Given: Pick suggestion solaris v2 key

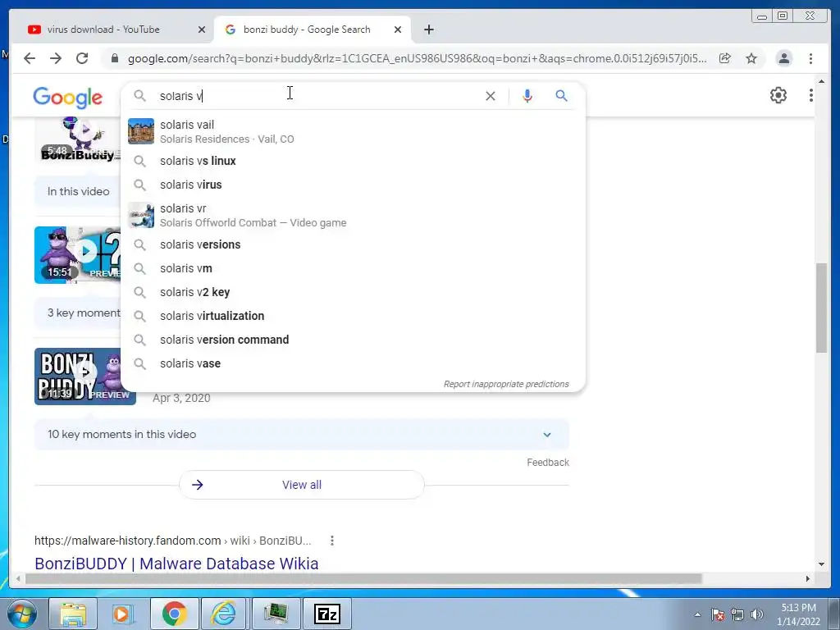Looking at the screenshot, I should coord(353,293).
